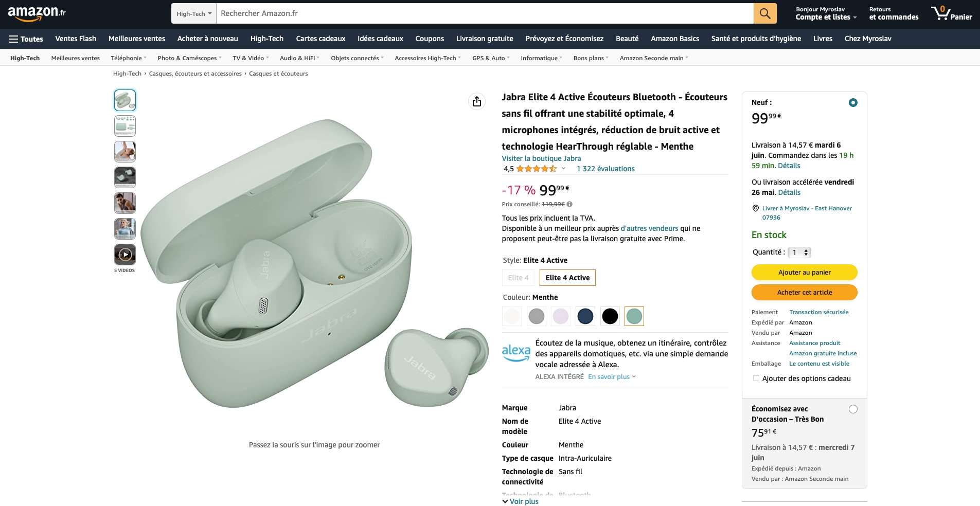
Task: Select the Neuf purchase option radio
Action: click(853, 103)
